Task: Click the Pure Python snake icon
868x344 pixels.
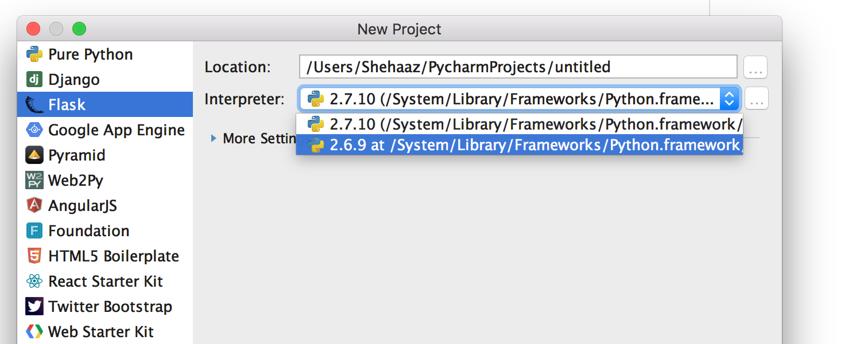Action: pos(34,54)
